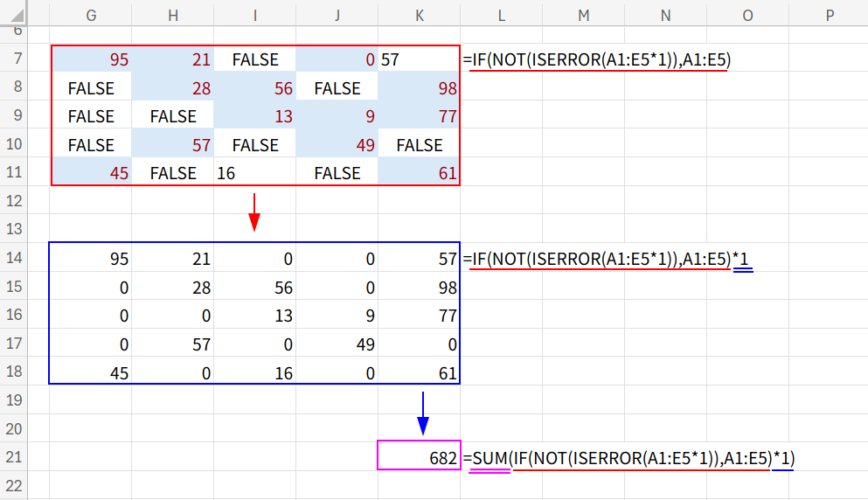The height and width of the screenshot is (500, 868).
Task: Click the select-all corner triangle
Action: [x=13, y=14]
